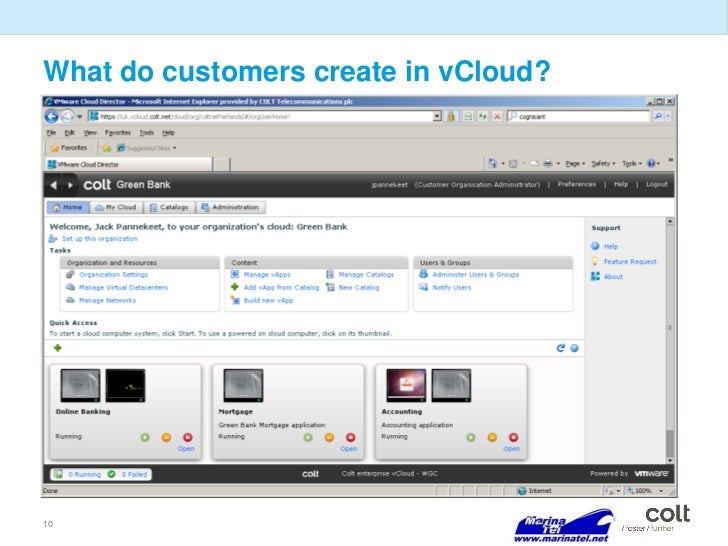Click the Logout link in header

tap(657, 184)
